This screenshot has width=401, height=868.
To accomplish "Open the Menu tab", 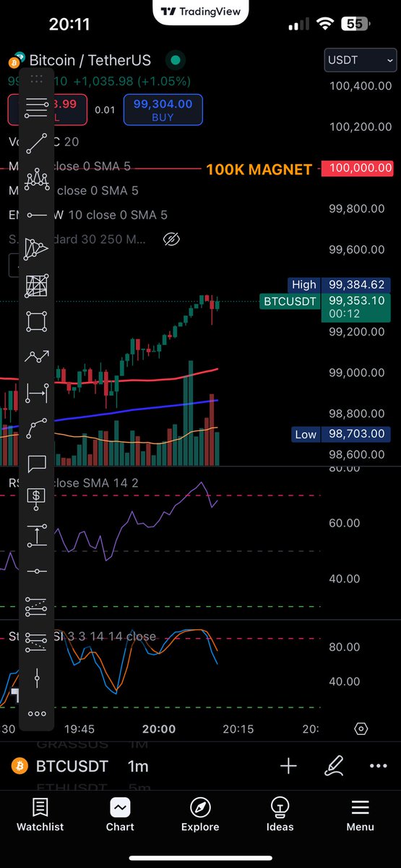I will click(x=360, y=815).
